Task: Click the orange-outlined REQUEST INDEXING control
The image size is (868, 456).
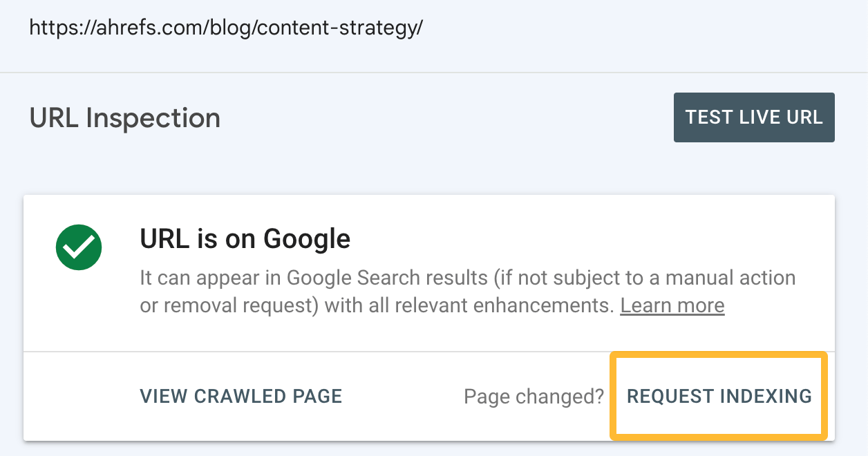Action: (x=719, y=396)
